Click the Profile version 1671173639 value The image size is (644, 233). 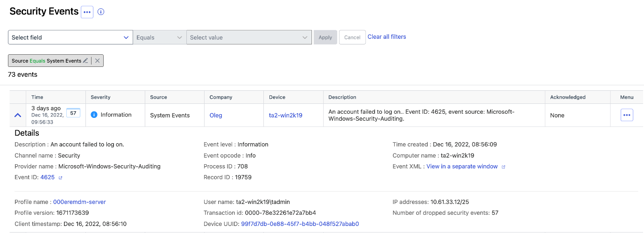coord(73,213)
